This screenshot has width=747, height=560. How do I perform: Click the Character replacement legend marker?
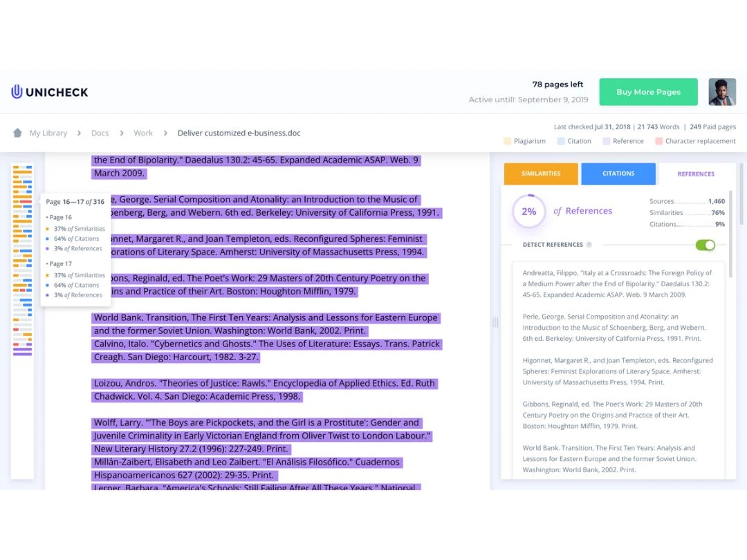(x=658, y=141)
